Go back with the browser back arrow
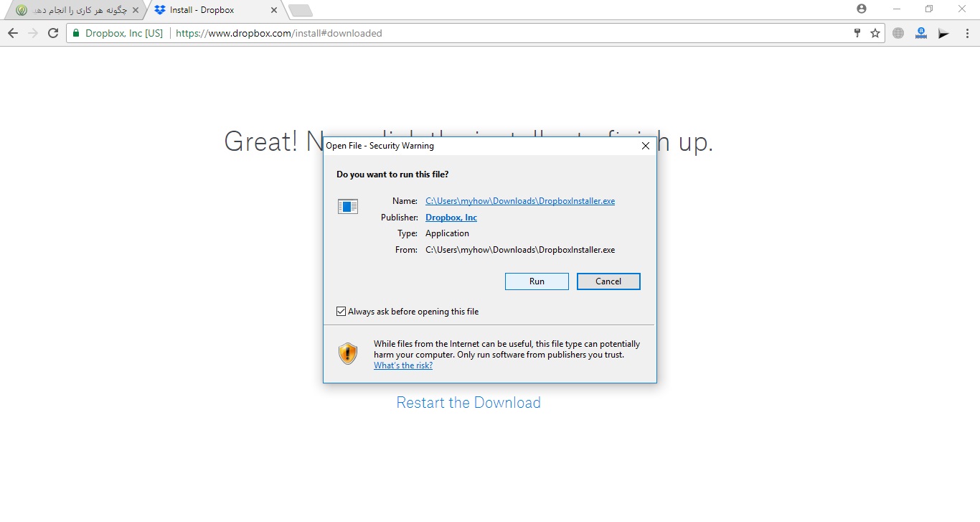This screenshot has height=522, width=980. click(13, 33)
